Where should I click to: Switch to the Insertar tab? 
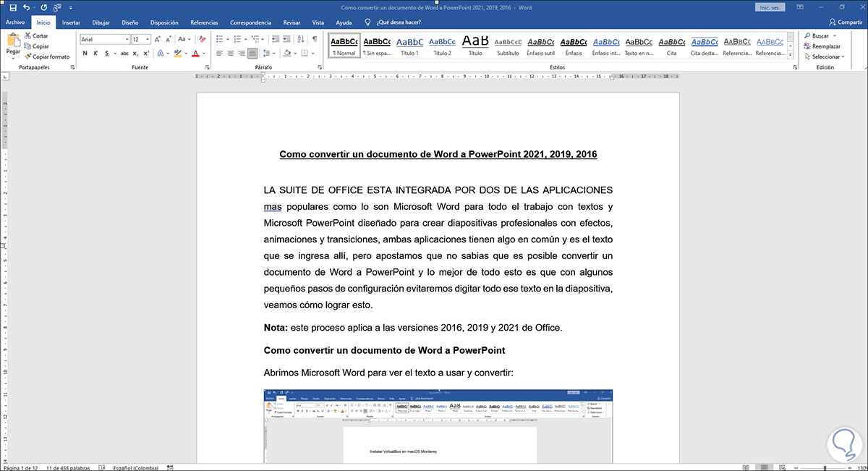tap(71, 22)
